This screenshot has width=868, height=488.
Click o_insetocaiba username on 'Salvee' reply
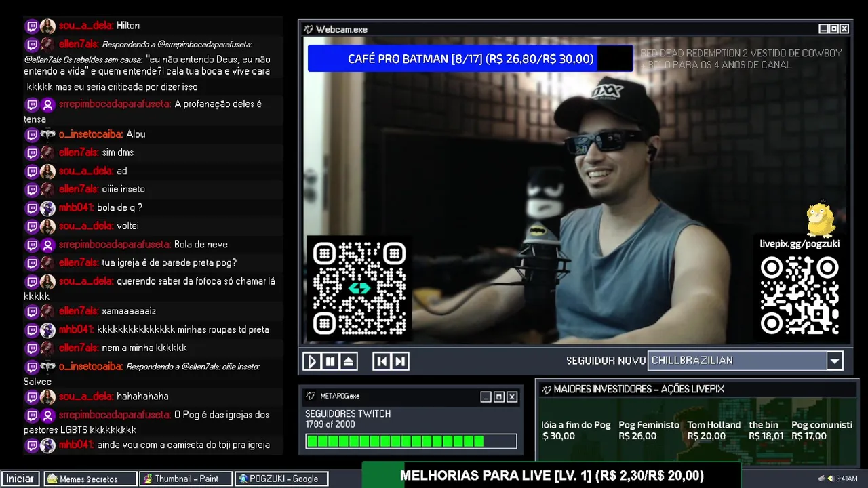(x=90, y=367)
